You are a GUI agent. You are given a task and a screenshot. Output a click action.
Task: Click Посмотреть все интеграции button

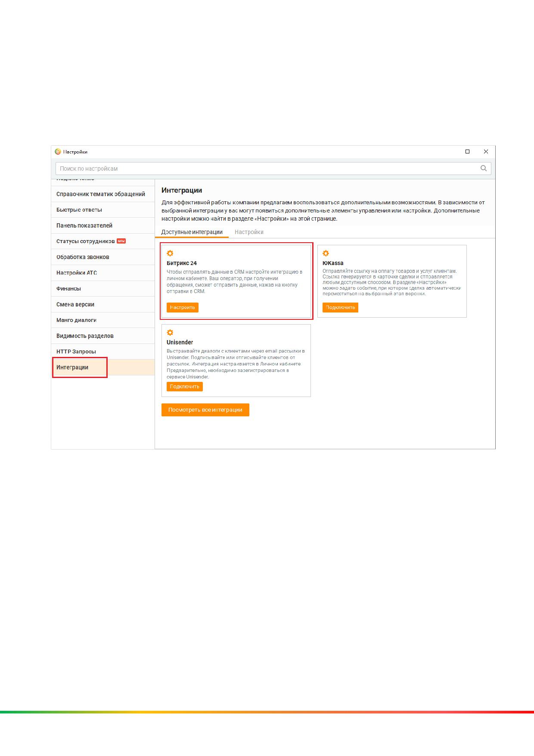(x=205, y=410)
